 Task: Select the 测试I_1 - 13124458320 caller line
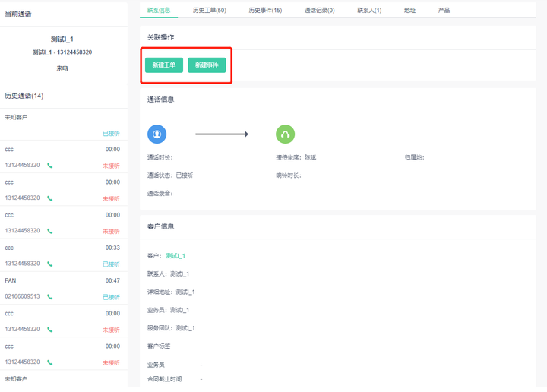point(62,52)
